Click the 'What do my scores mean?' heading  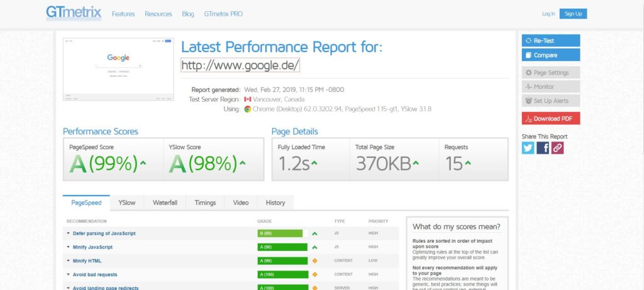pyautogui.click(x=457, y=226)
